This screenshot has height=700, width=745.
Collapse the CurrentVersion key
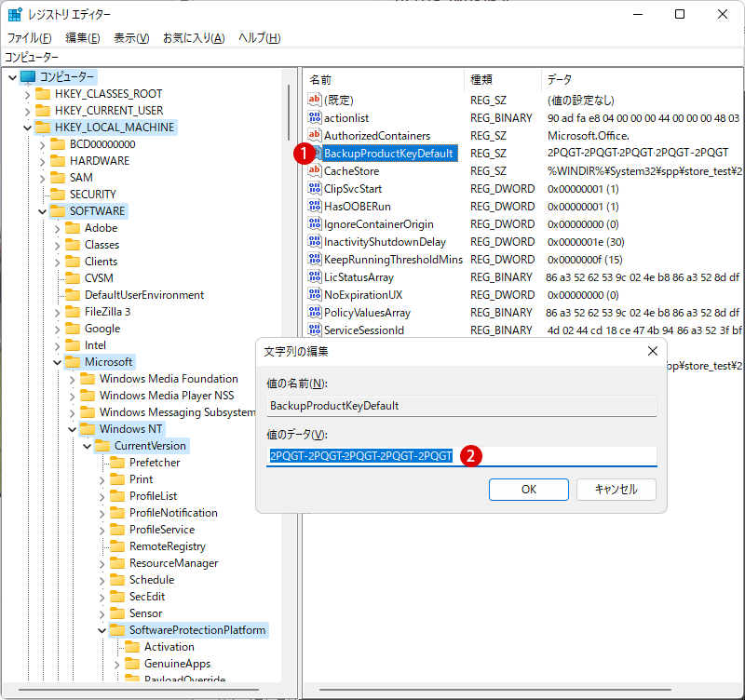tap(87, 446)
